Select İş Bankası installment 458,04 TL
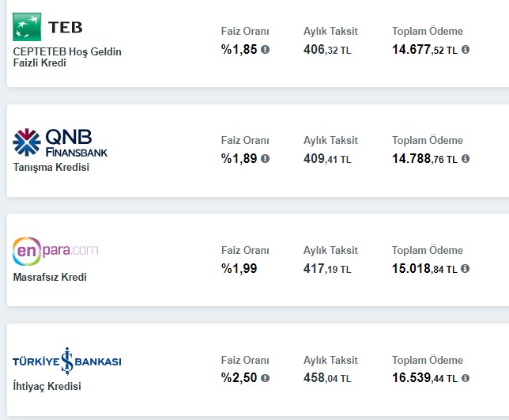Image resolution: width=509 pixels, height=420 pixels. coord(327,378)
